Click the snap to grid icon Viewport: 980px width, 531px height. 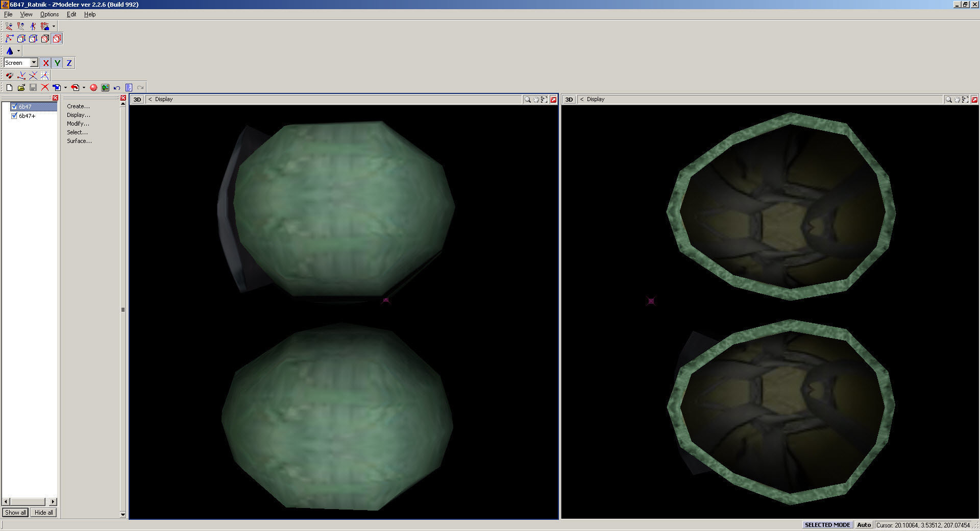click(45, 75)
